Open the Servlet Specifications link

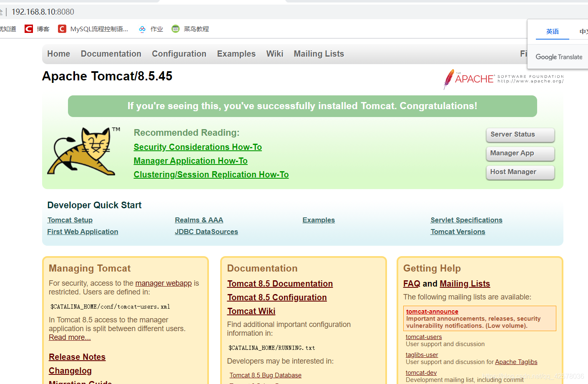tap(466, 220)
